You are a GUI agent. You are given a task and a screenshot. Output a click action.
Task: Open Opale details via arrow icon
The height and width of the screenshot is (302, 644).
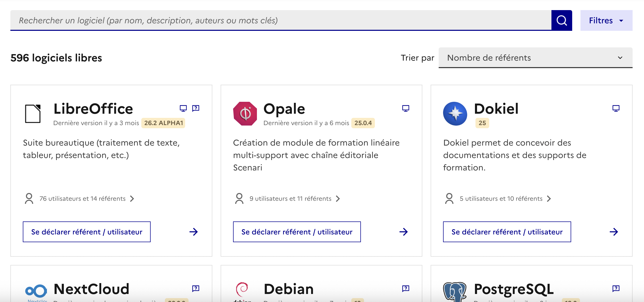[x=403, y=232]
